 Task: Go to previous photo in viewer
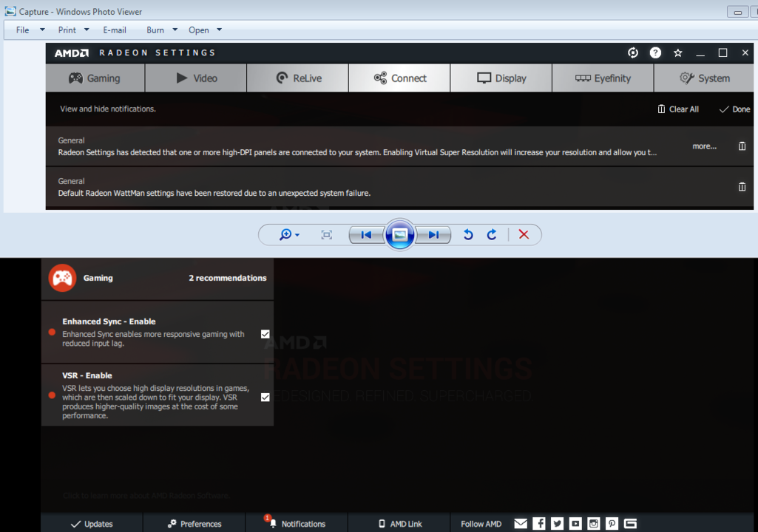(367, 235)
